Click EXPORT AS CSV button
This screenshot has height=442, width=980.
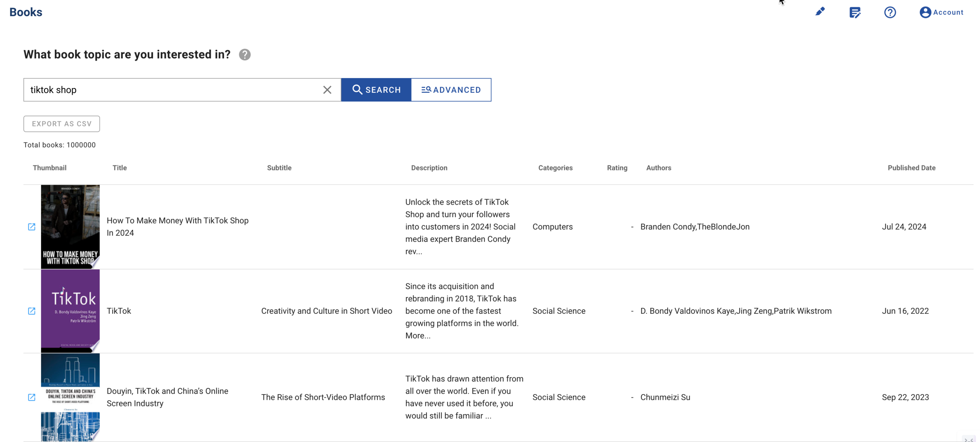pos(62,124)
